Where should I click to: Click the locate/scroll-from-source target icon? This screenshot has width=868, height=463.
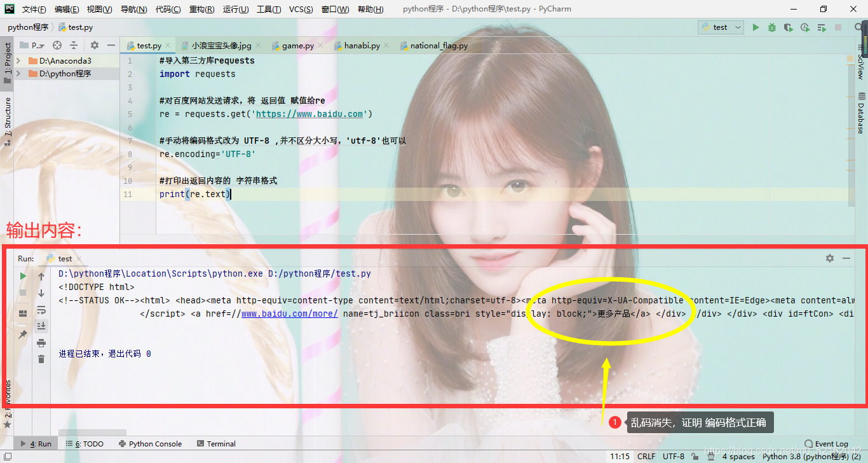click(57, 45)
